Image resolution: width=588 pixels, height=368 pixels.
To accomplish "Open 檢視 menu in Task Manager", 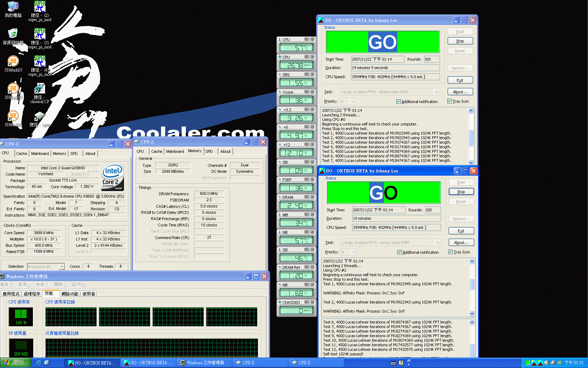I will [43, 285].
